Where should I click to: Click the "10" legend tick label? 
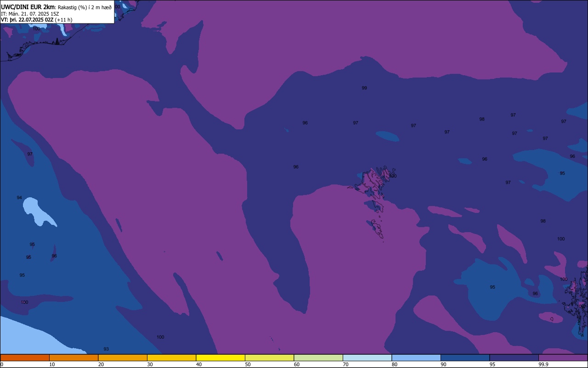click(x=52, y=364)
